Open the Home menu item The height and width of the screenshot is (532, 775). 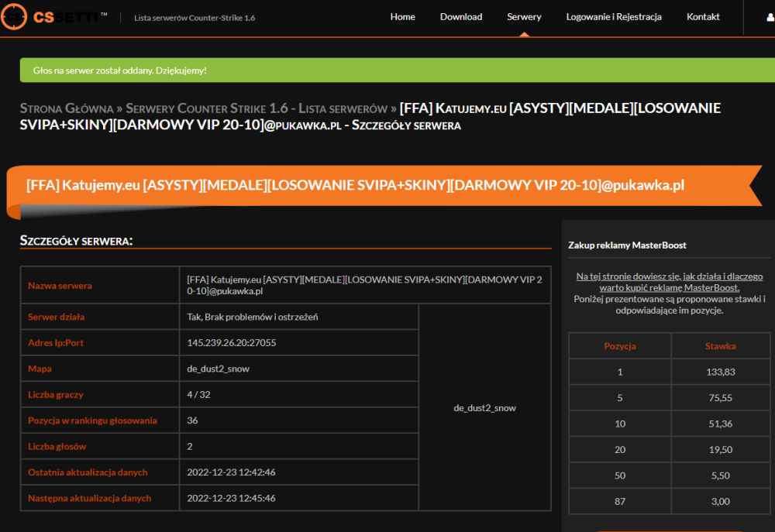[x=402, y=17]
